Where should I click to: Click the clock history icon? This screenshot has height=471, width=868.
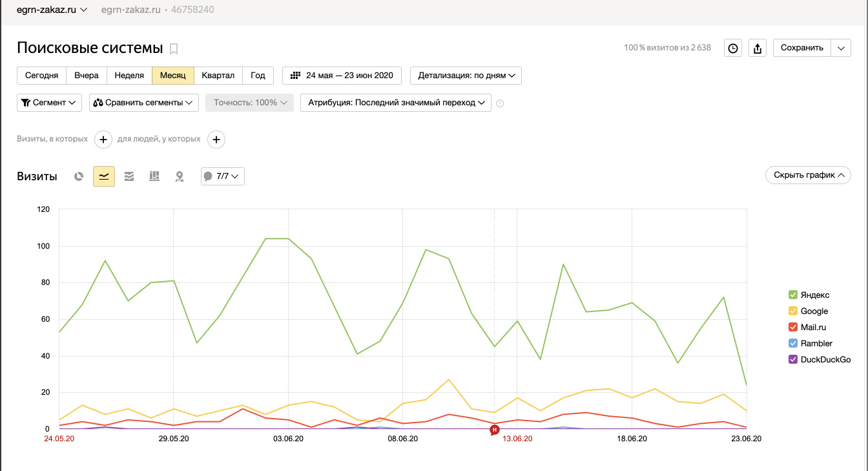(733, 48)
